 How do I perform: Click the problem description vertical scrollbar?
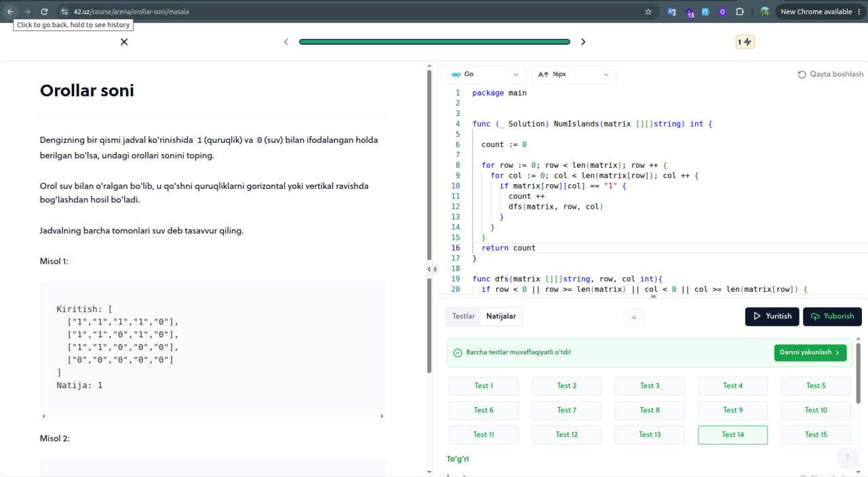point(429,220)
